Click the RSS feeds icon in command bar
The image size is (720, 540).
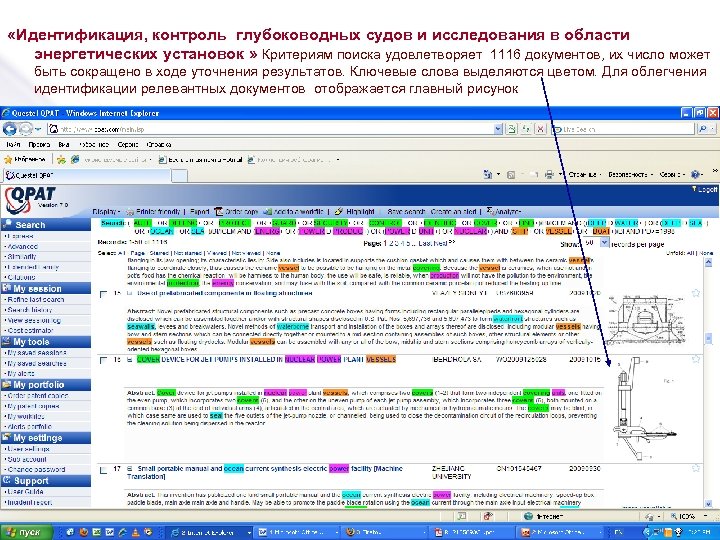click(x=511, y=174)
